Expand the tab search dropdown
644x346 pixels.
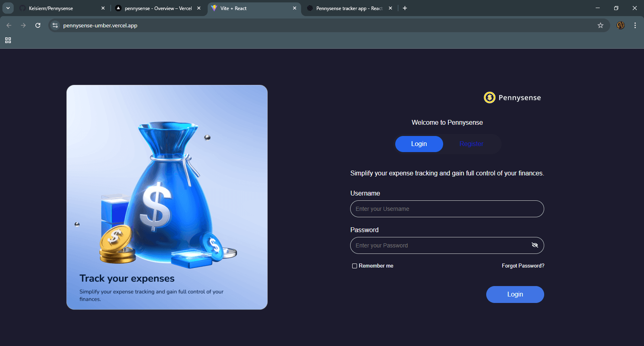[x=8, y=8]
